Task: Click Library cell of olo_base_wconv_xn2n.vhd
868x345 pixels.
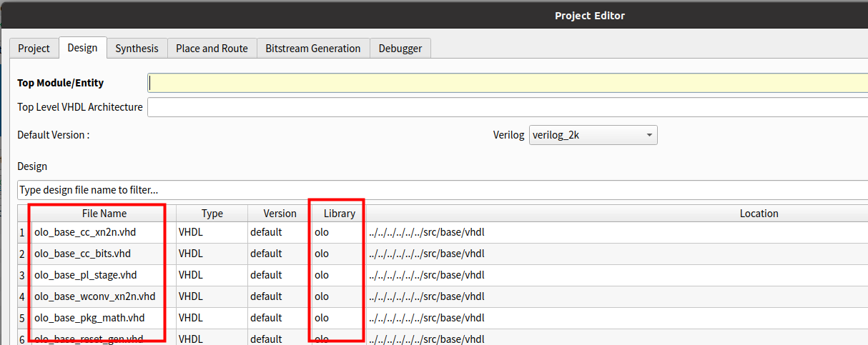Action: coord(339,296)
